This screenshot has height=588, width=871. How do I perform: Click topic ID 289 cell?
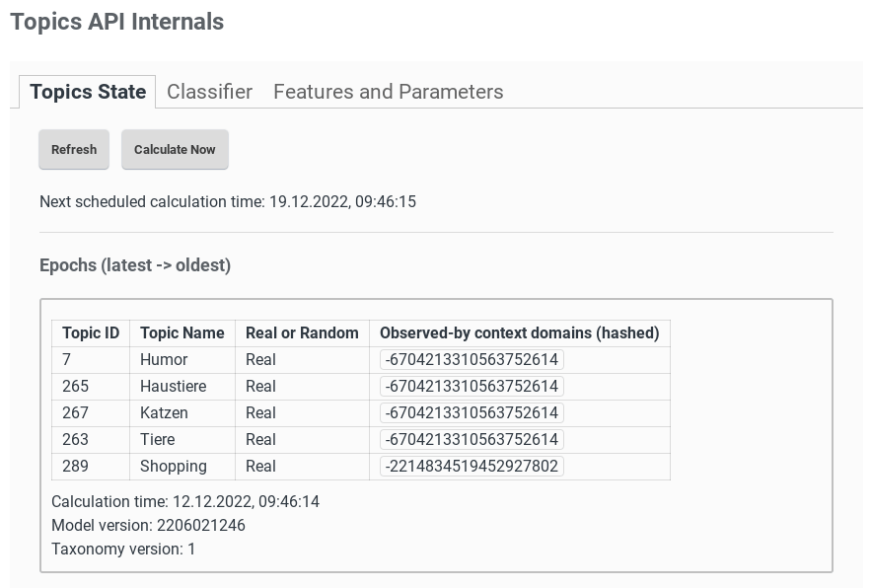(75, 467)
